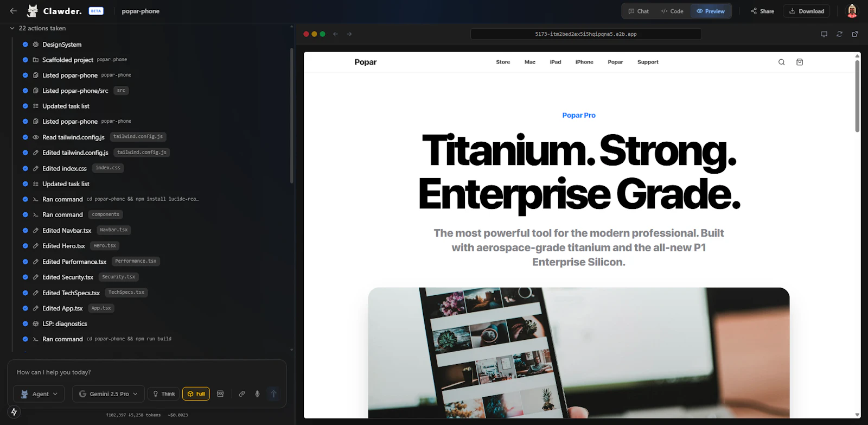This screenshot has height=425, width=868.
Task: Open Popar item in the navbar
Action: (x=615, y=62)
